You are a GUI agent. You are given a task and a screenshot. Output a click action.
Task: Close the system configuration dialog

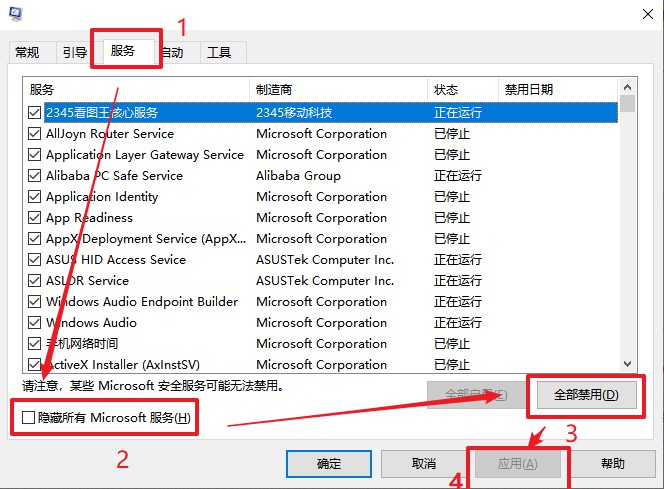coord(647,14)
